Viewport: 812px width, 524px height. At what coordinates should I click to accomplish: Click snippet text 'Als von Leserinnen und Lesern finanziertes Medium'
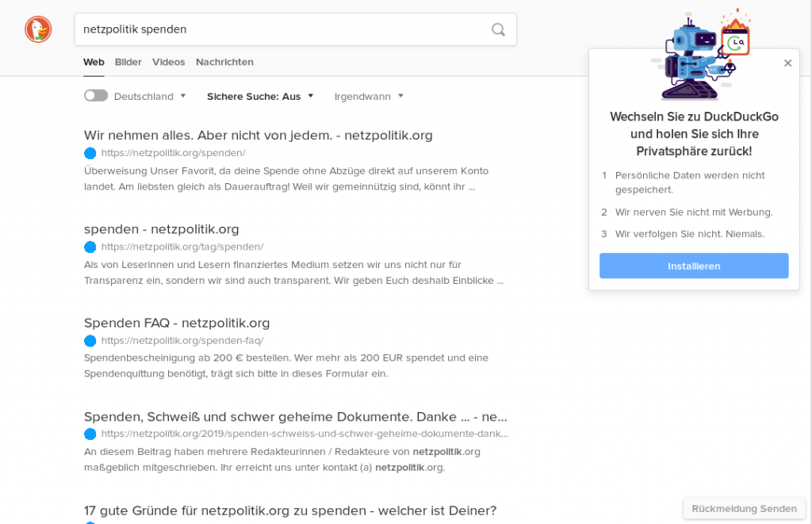(x=293, y=273)
